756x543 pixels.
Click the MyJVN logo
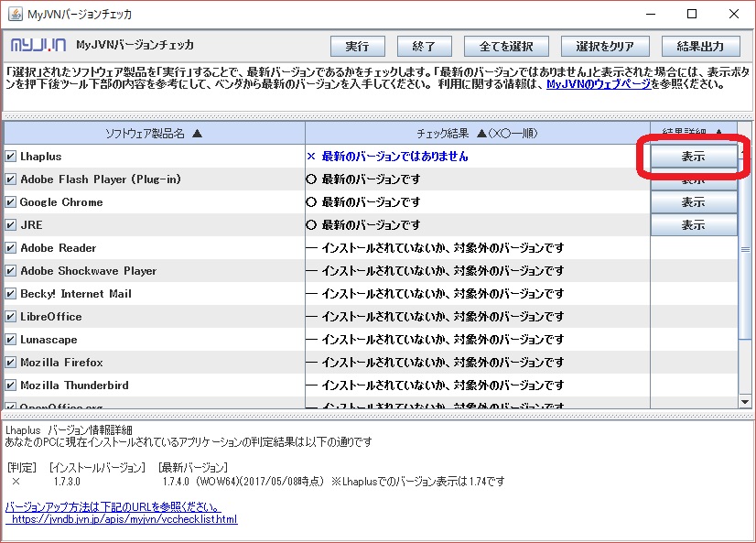point(38,46)
